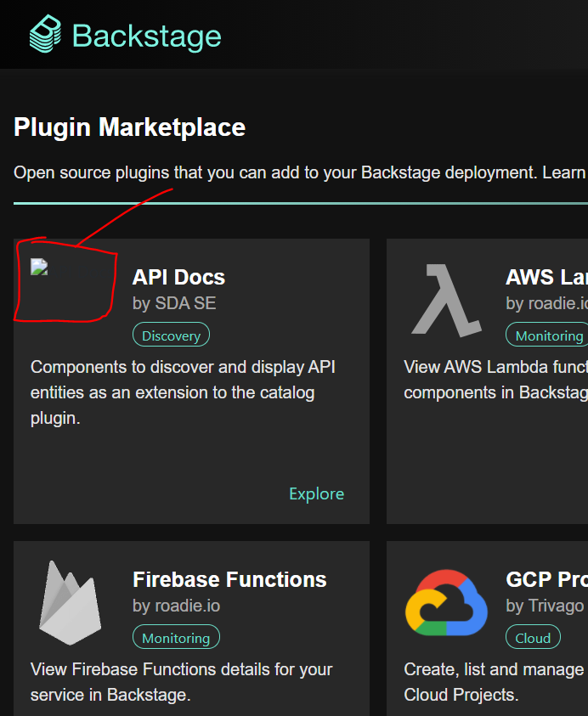Open the API Docs plugin card
588x716 pixels.
(190, 381)
